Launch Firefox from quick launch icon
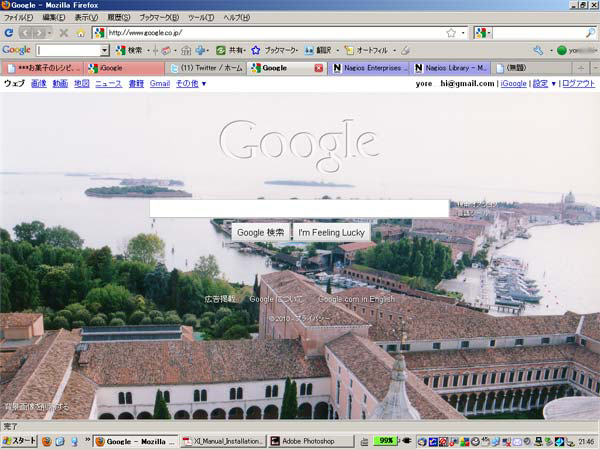 click(47, 442)
